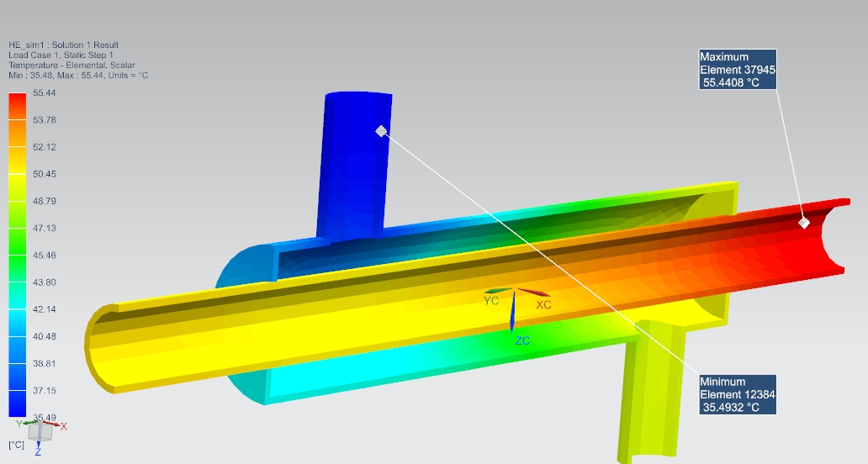The height and width of the screenshot is (464, 868).
Task: Click the dark blue band of color legend
Action: (17, 403)
